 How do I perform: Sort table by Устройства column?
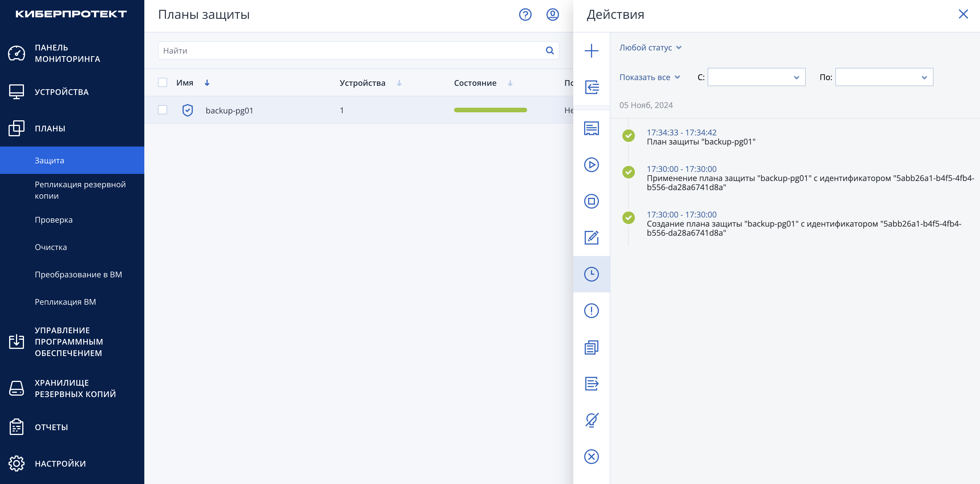coord(362,83)
